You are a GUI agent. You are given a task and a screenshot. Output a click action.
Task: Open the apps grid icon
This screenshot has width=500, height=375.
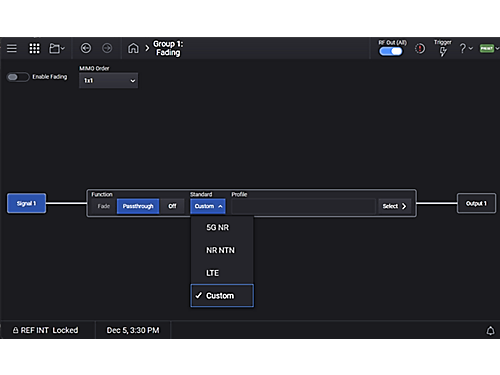coord(34,48)
